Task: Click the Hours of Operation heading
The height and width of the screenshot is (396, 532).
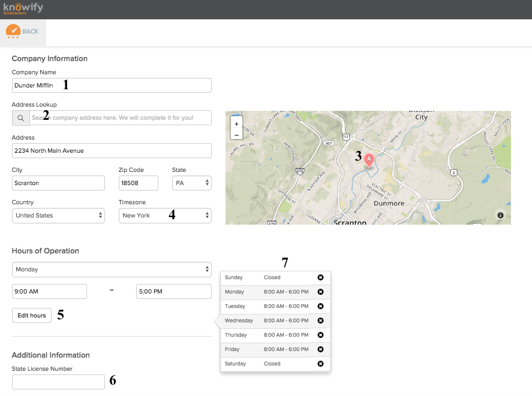Action: coord(46,251)
